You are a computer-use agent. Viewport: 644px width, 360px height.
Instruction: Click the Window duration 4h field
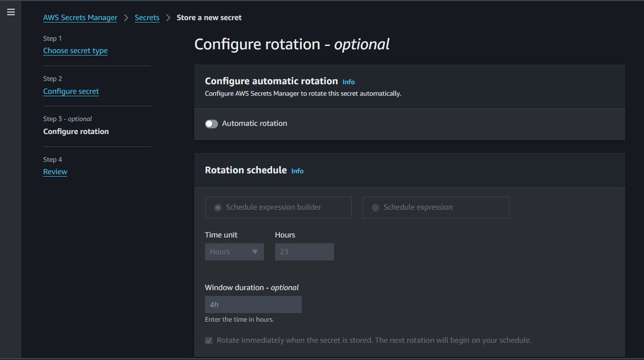point(253,304)
